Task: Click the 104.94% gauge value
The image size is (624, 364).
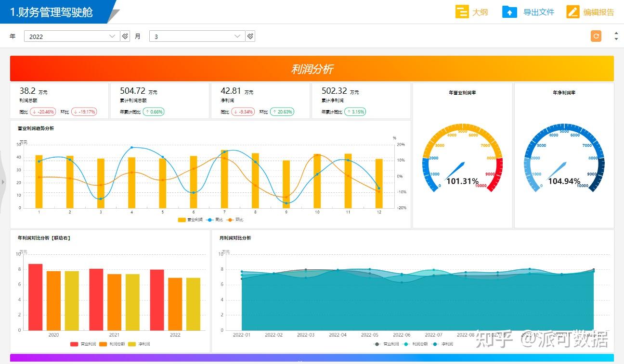Action: click(564, 181)
